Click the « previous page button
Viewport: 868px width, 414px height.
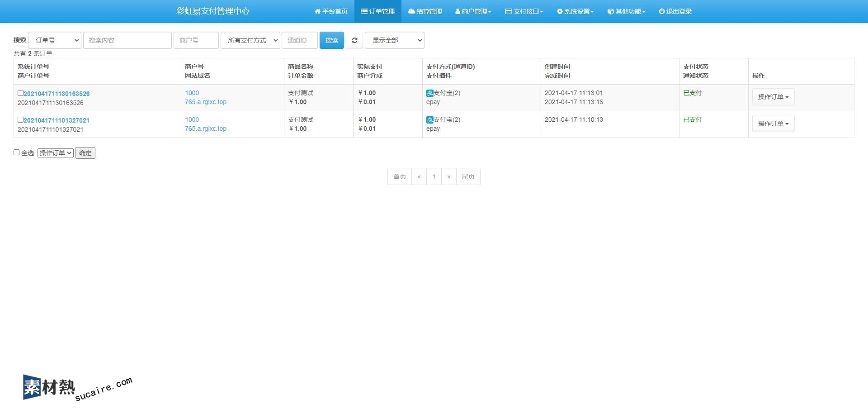point(419,176)
